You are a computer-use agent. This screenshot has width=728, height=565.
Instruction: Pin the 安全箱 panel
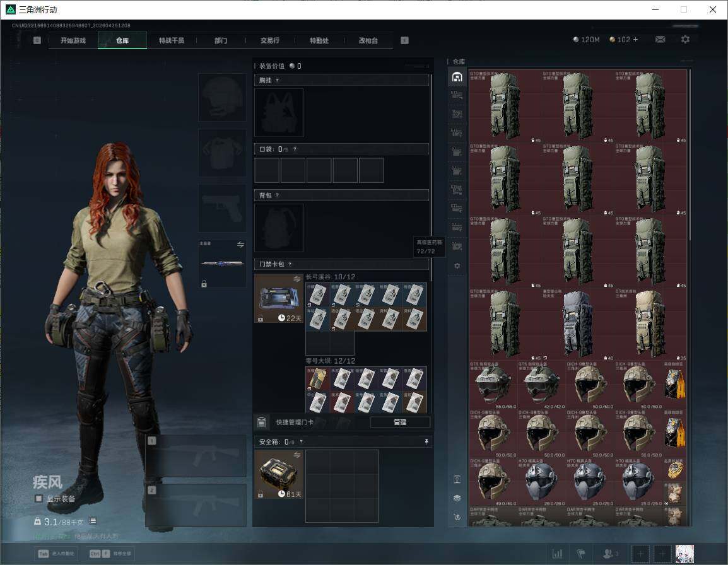(426, 441)
